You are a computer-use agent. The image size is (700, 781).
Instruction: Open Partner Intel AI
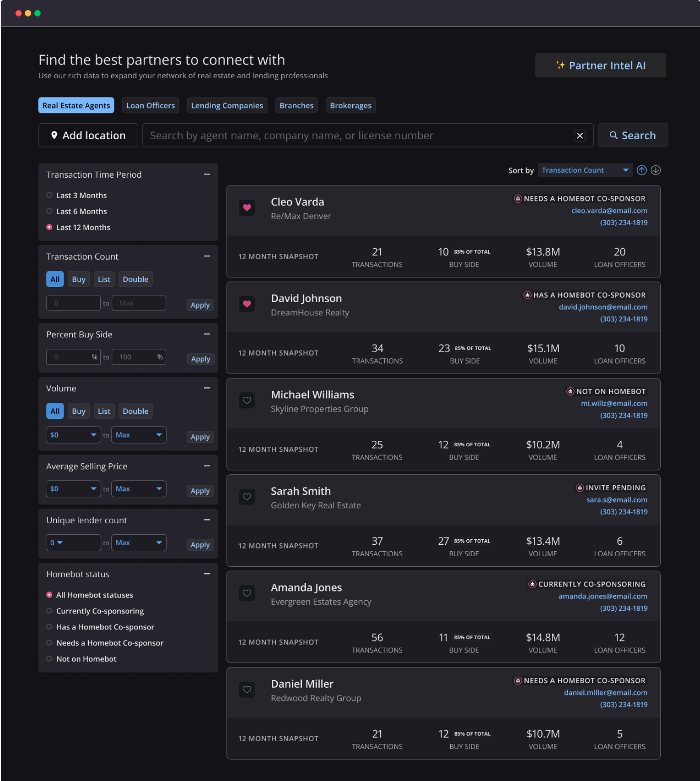pyautogui.click(x=600, y=65)
